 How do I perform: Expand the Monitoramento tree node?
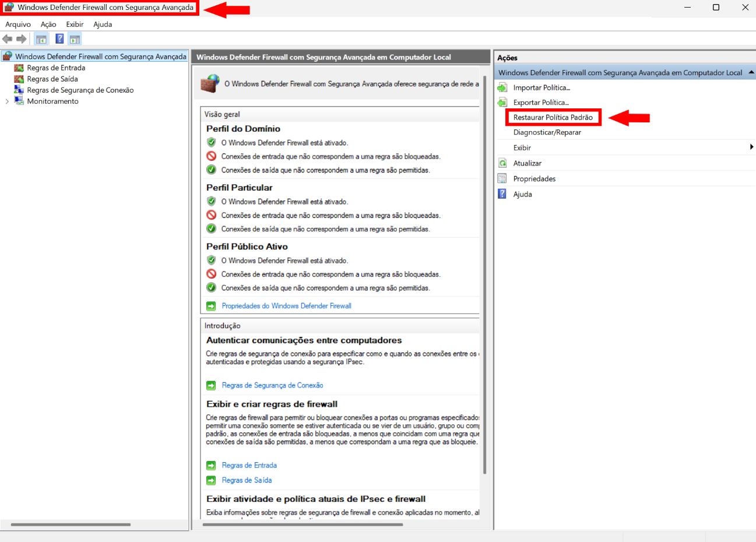pyautogui.click(x=7, y=101)
